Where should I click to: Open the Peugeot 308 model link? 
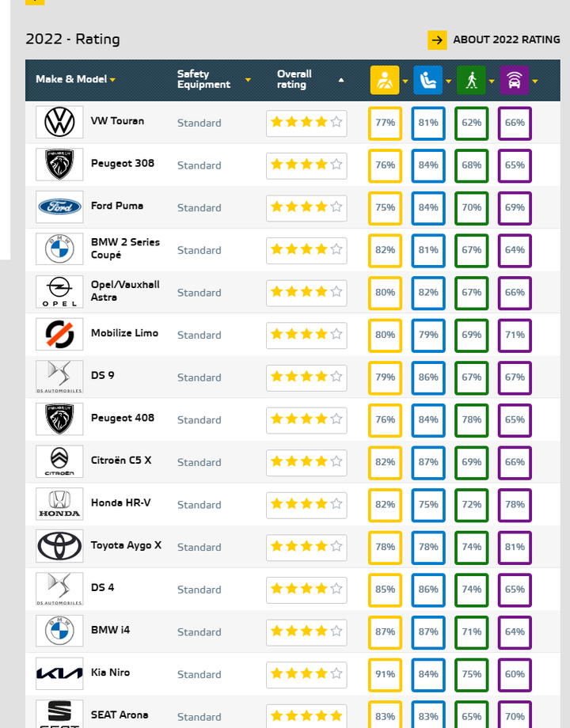coord(123,164)
